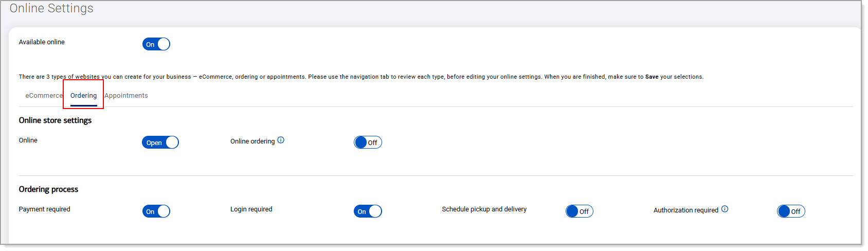This screenshot has width=868, height=251.
Task: Enable Schedule pickup and delivery toggle
Action: tap(580, 211)
